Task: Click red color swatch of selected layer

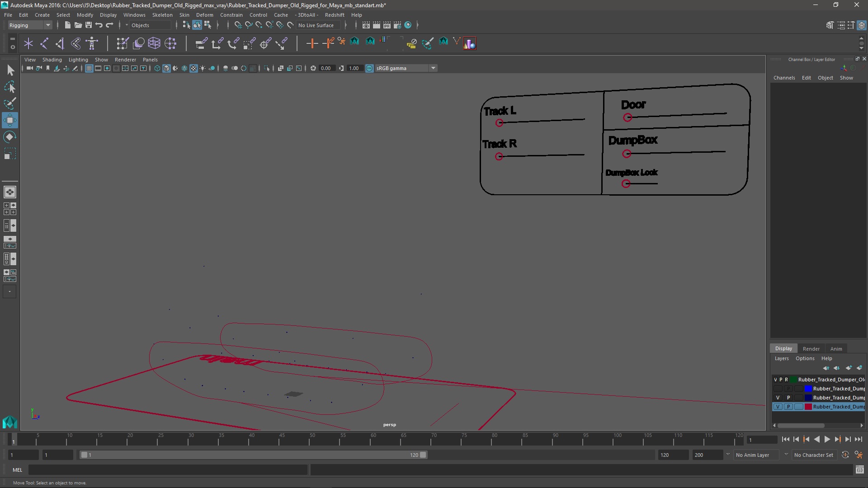Action: click(808, 407)
